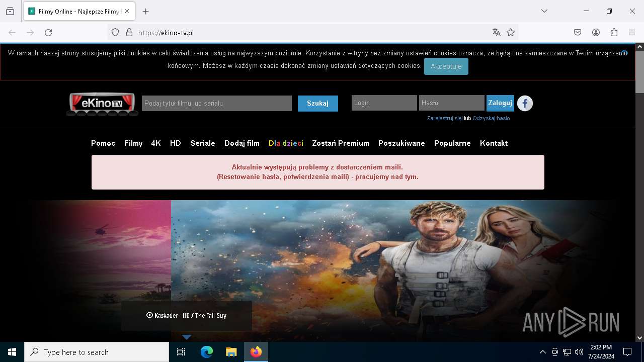This screenshot has width=644, height=362.
Task: View site security padlock info
Action: (x=129, y=32)
